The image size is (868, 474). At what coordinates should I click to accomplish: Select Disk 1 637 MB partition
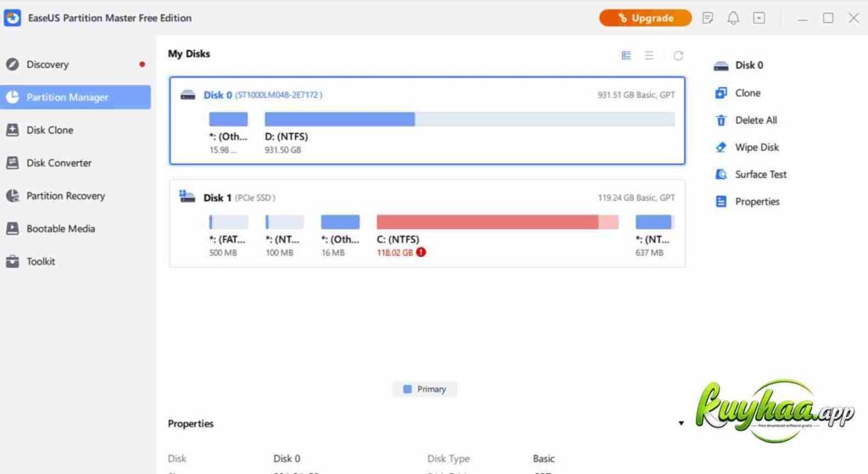pyautogui.click(x=654, y=222)
